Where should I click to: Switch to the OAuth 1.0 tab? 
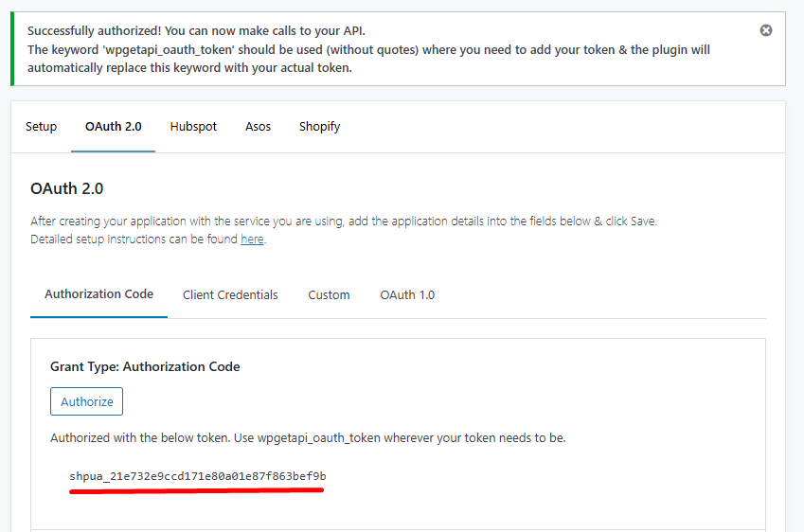407,295
